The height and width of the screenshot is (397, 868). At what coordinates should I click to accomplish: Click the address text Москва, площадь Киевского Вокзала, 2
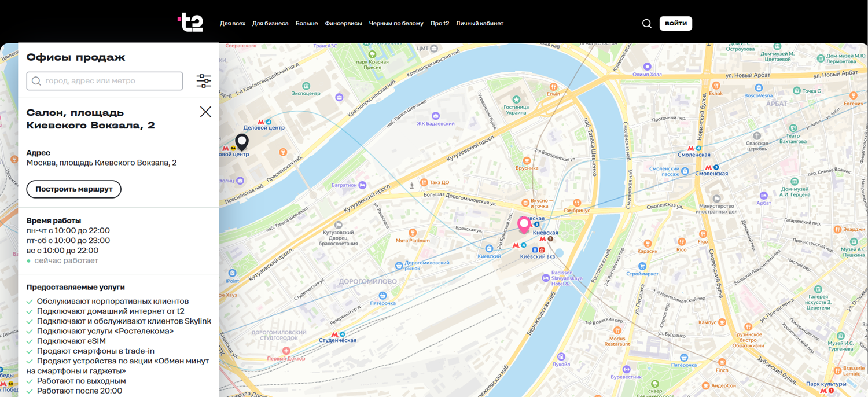(x=101, y=163)
